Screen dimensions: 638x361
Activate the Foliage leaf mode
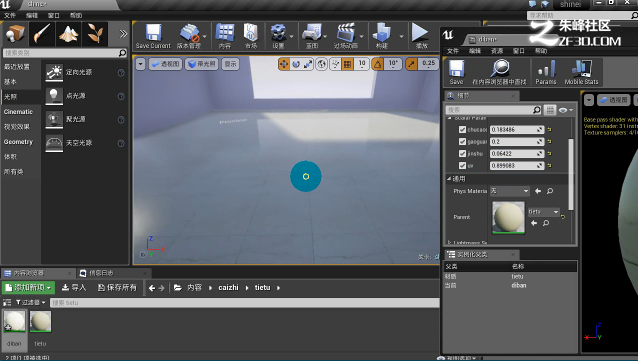95,33
